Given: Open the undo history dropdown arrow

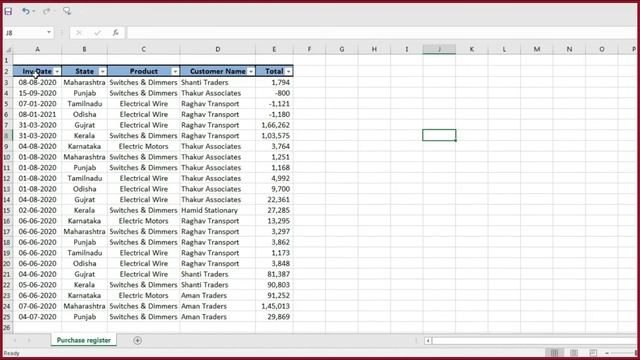Looking at the screenshot, I should 33,11.
